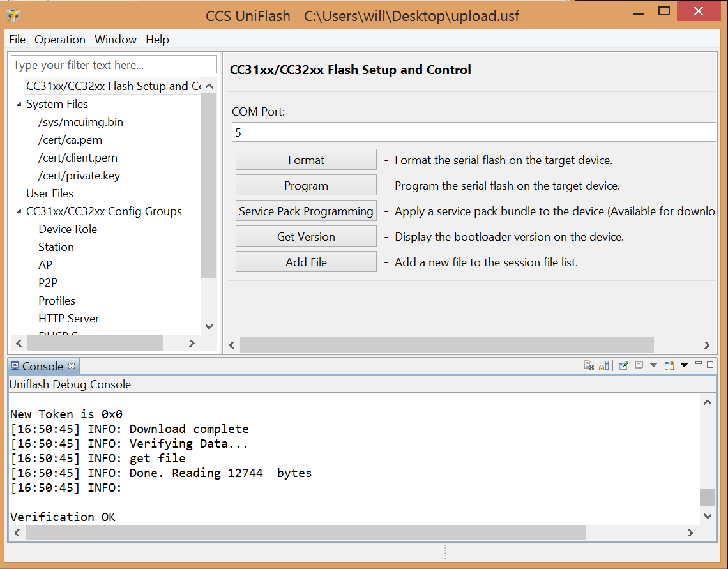Open the File menu
Image resolution: width=728 pixels, height=569 pixels.
pos(17,40)
